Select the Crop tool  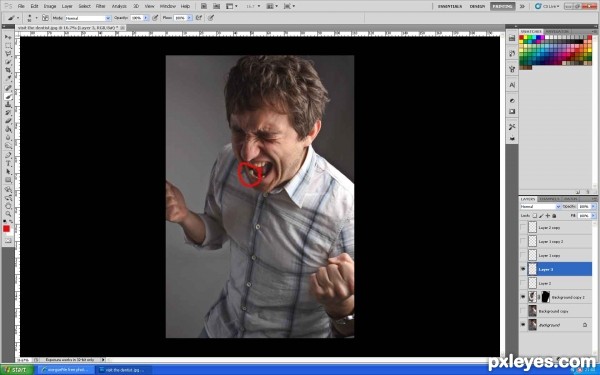[8, 70]
